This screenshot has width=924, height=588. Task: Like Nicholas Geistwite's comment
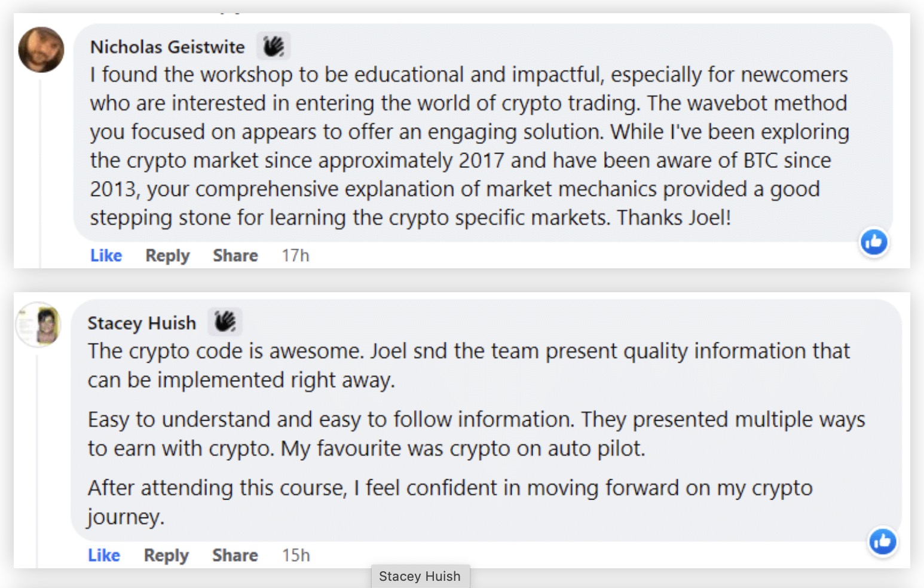(x=106, y=256)
